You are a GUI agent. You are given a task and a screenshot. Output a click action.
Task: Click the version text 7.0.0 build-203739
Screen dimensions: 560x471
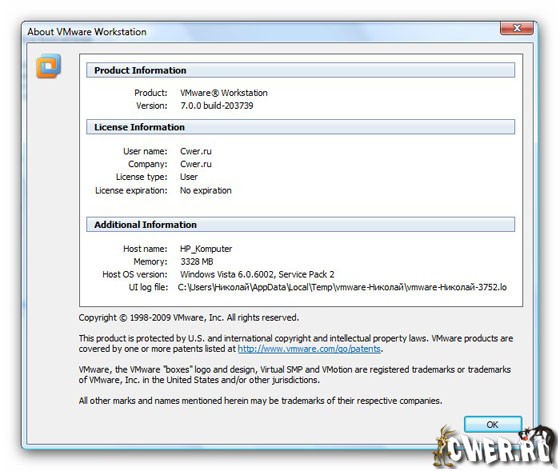(x=217, y=106)
